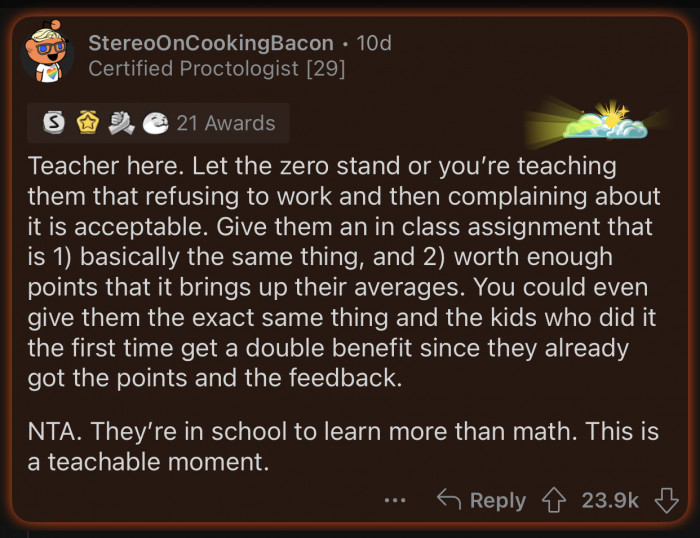Downvote the teacher's comment
The height and width of the screenshot is (538, 700).
[665, 500]
